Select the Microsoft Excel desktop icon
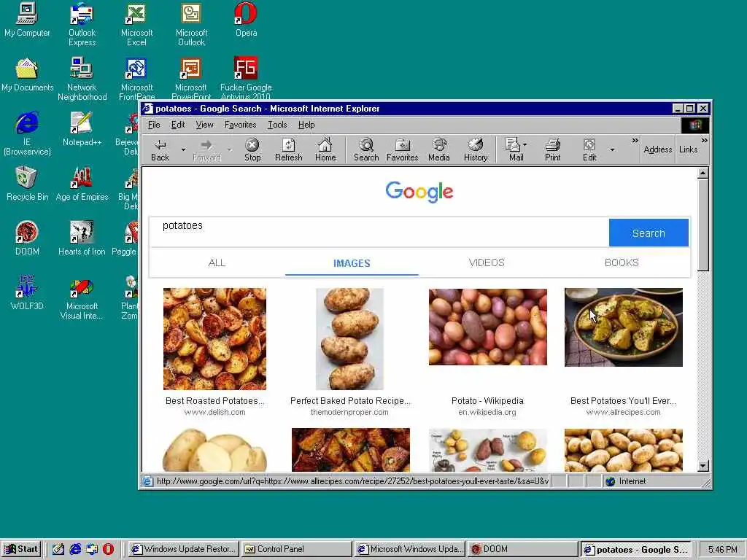Image resolution: width=747 pixels, height=560 pixels. pyautogui.click(x=136, y=25)
